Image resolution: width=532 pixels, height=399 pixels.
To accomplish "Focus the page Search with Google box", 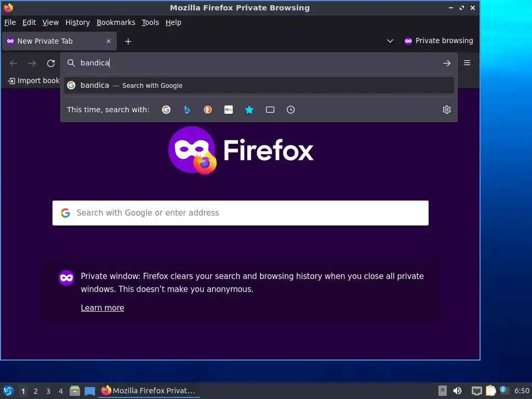I will (240, 212).
